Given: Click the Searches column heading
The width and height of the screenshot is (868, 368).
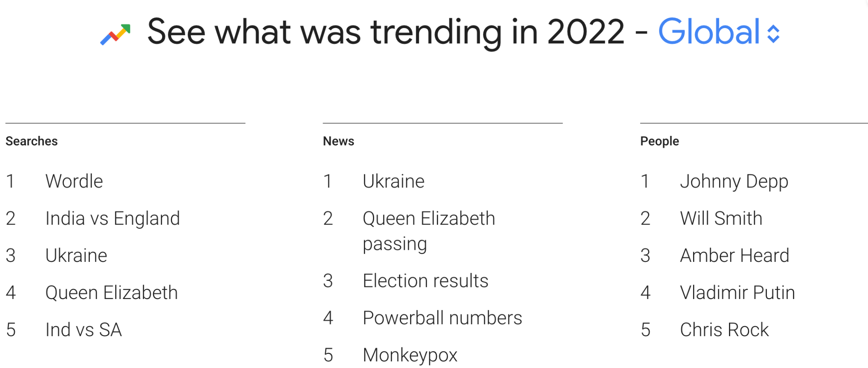Looking at the screenshot, I should coord(32,141).
